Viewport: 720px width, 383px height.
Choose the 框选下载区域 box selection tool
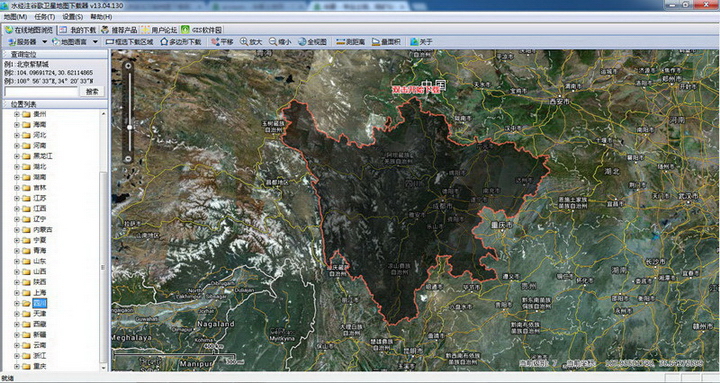tap(129, 42)
